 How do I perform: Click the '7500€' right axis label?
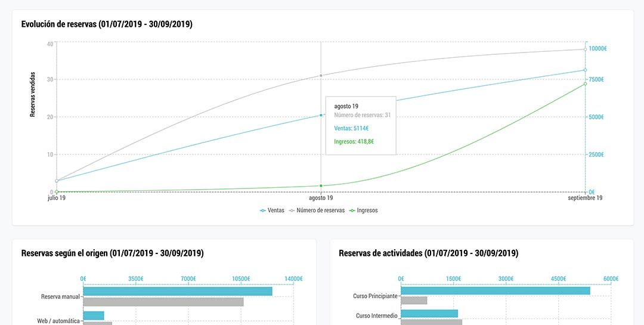[x=596, y=79]
